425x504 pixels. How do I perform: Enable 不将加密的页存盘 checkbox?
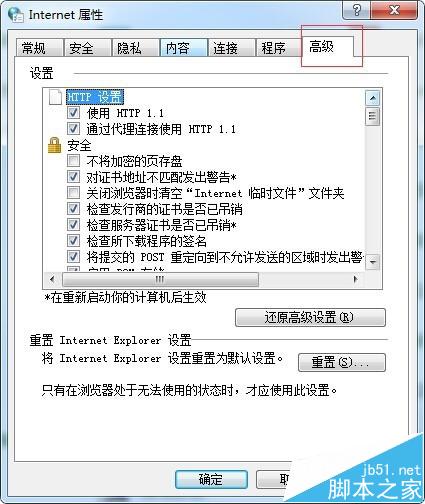pyautogui.click(x=73, y=161)
